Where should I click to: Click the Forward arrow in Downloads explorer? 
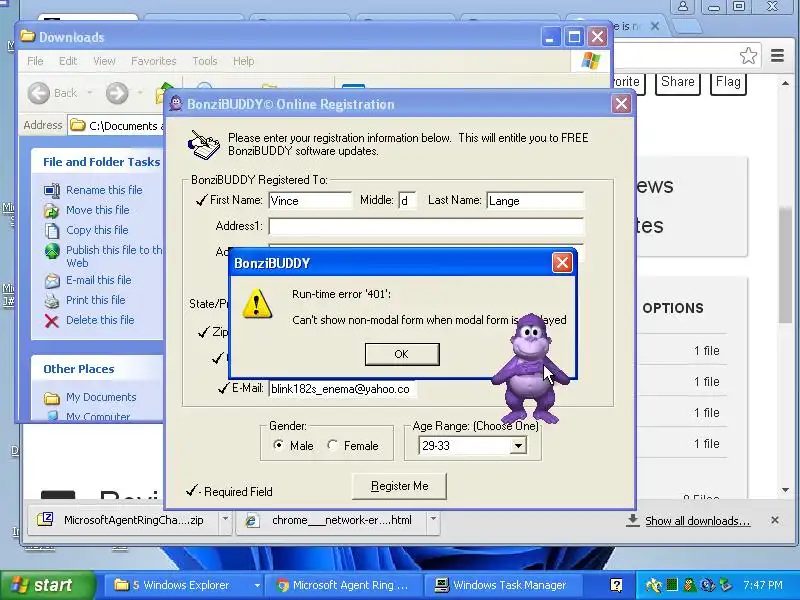[x=117, y=93]
